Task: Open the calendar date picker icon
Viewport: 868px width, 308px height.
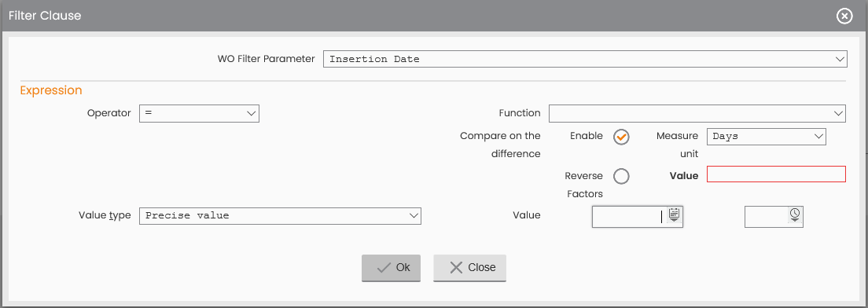Action: pos(674,214)
